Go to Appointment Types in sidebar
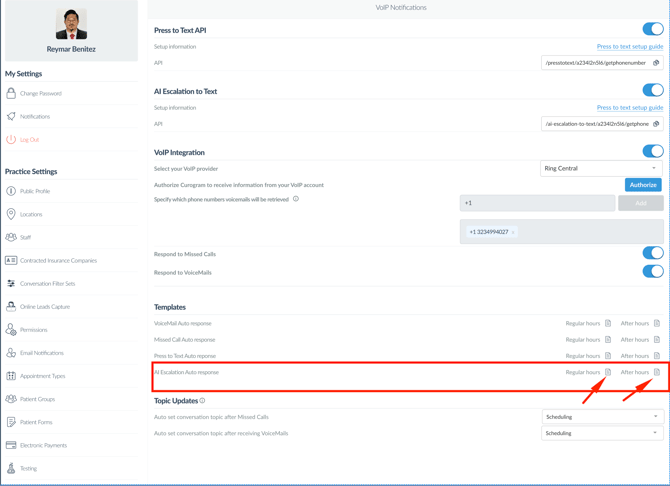This screenshot has width=670, height=486. click(42, 376)
